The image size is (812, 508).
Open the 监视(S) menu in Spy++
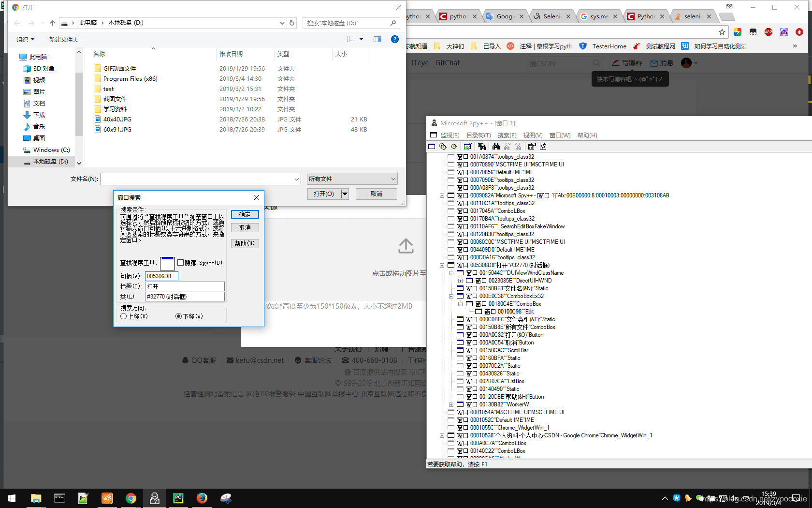[450, 135]
